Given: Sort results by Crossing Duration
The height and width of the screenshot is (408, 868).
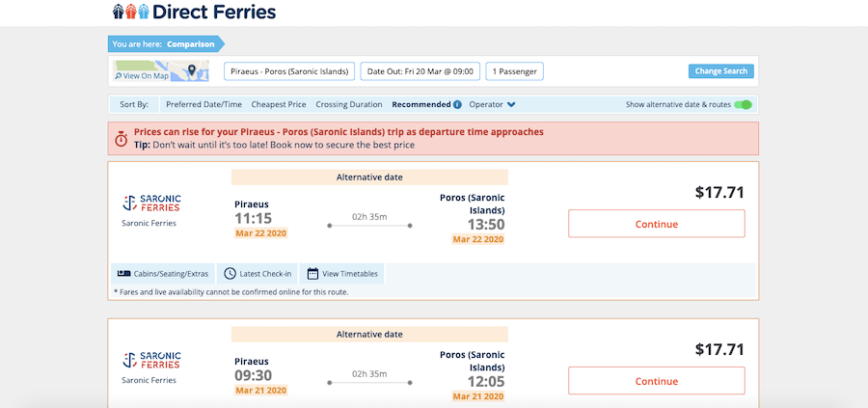Looking at the screenshot, I should point(349,104).
